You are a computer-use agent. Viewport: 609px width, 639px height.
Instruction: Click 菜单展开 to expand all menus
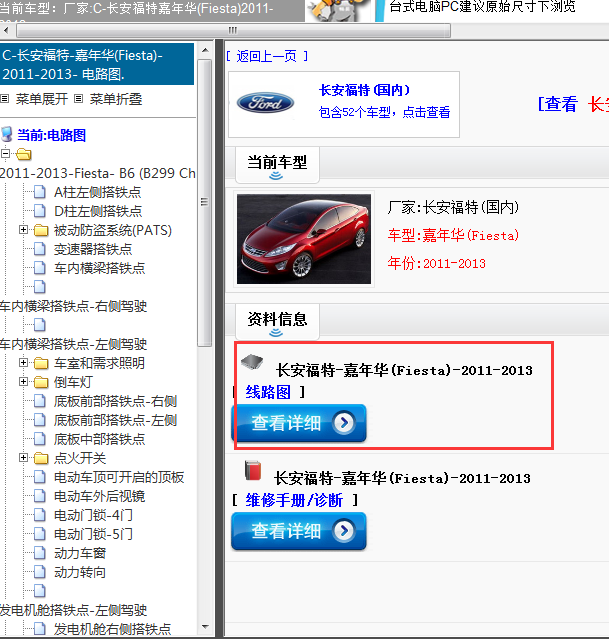click(42, 99)
